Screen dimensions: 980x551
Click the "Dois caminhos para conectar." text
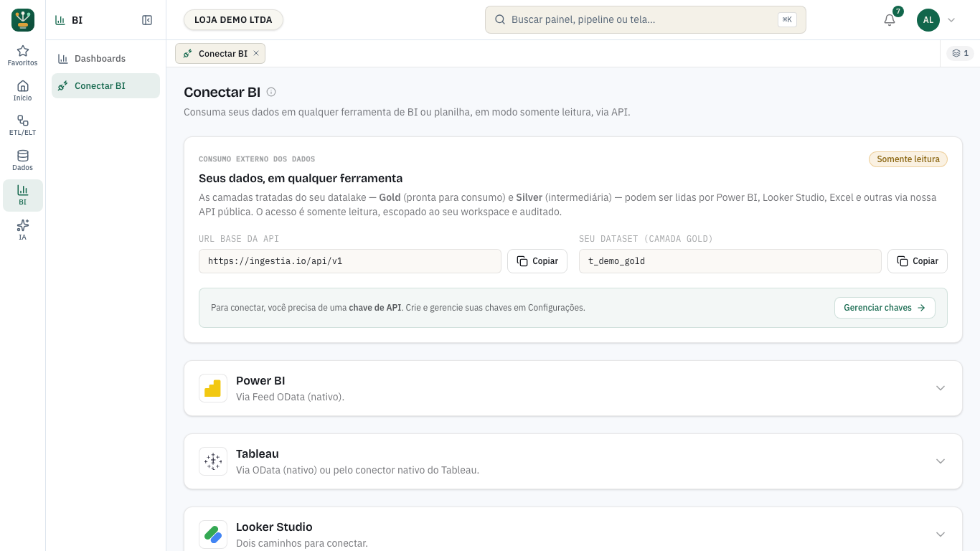302,543
